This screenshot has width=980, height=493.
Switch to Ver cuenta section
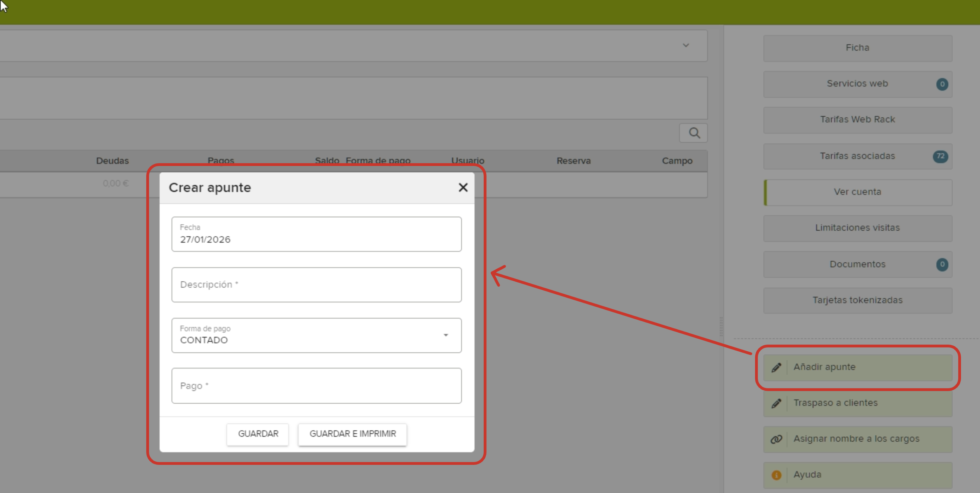[x=857, y=192]
